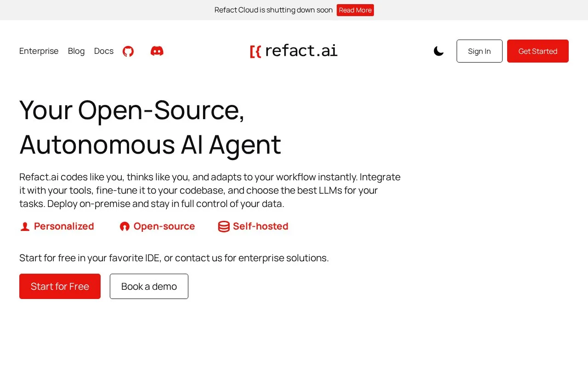Open the Discord community icon

pyautogui.click(x=157, y=51)
